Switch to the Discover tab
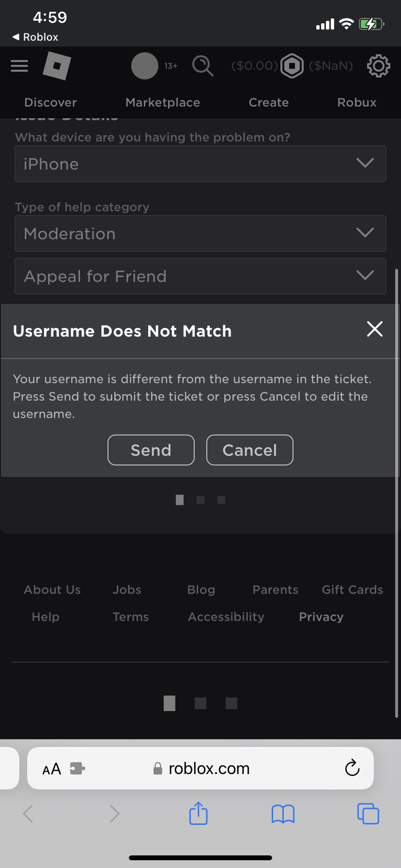 50,103
